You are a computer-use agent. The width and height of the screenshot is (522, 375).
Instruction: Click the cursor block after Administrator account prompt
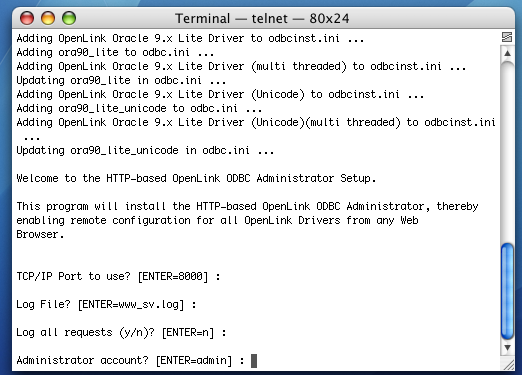pyautogui.click(x=254, y=361)
